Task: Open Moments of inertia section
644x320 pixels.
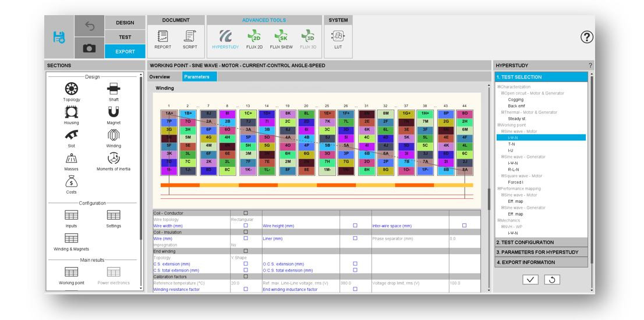Action: 114,159
